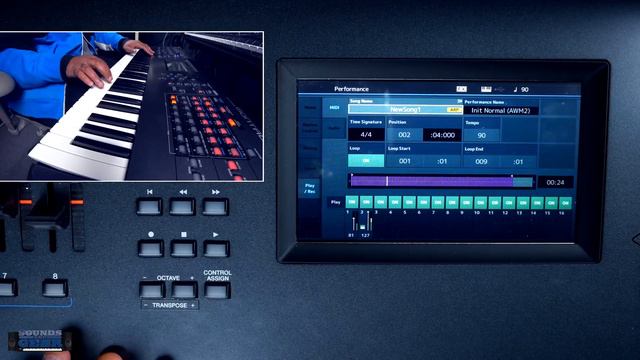The height and width of the screenshot is (360, 640).
Task: Toggle Play ON for track 5
Action: (409, 202)
